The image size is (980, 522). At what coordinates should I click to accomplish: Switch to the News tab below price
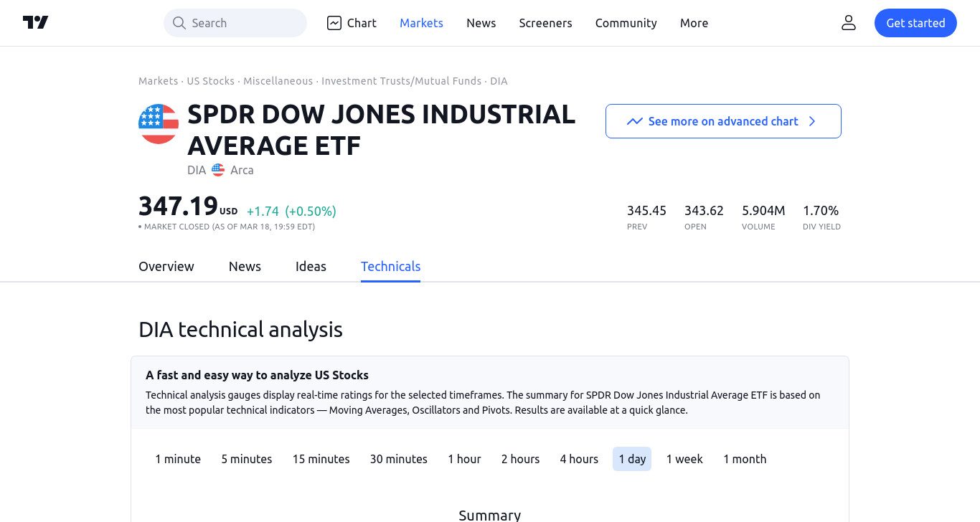[245, 266]
